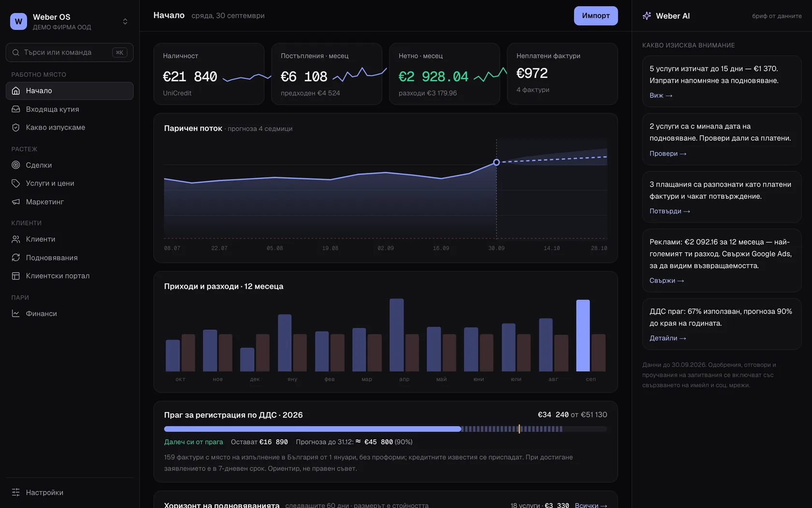Screen dimensions: 812x508
Task: Focus the 'Търси или команда' search field
Action: point(70,52)
